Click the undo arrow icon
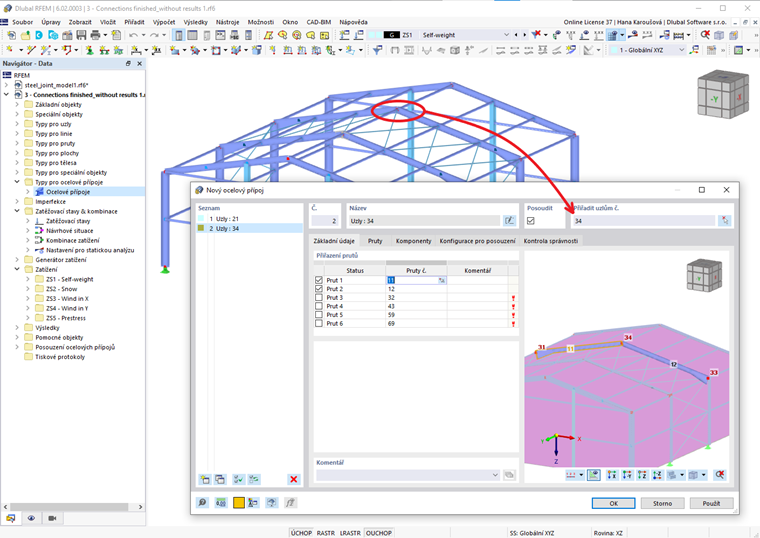The height and width of the screenshot is (538, 760). pos(133,35)
